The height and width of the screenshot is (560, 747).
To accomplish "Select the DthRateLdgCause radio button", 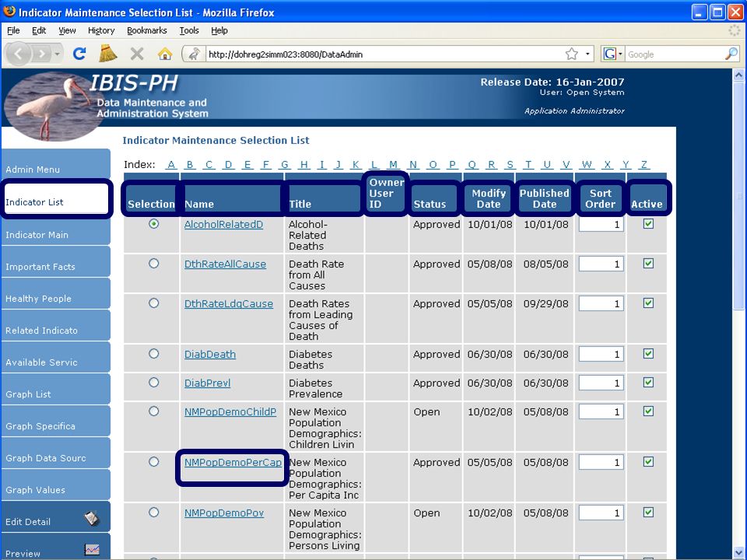I will (153, 303).
